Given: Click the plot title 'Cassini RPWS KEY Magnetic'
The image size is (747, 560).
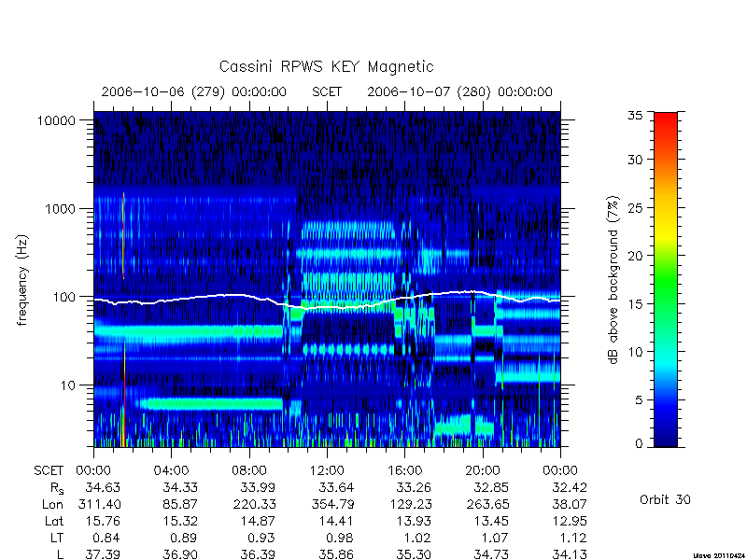Looking at the screenshot, I should 326,66.
